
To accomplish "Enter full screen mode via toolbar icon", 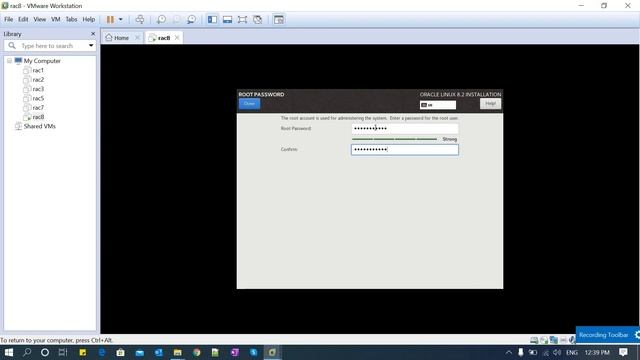I will click(242, 20).
